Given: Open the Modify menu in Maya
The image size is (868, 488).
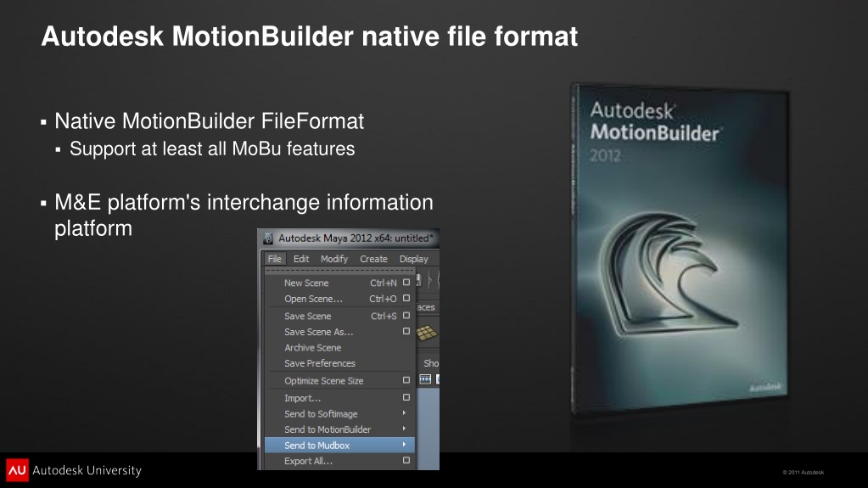Looking at the screenshot, I should pos(333,259).
